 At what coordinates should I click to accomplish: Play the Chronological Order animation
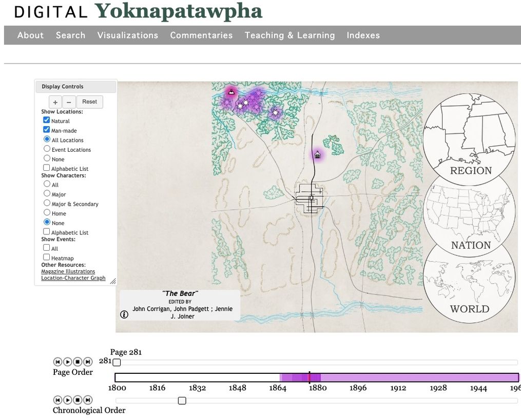[67, 399]
